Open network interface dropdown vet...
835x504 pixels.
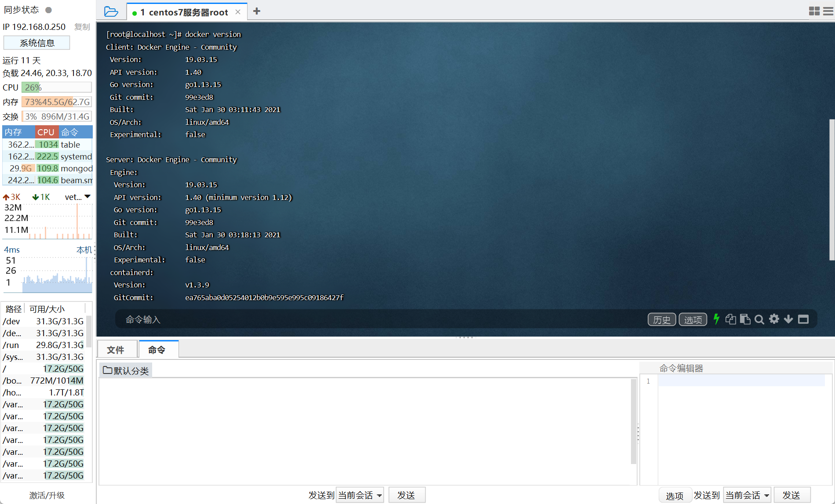(x=78, y=197)
